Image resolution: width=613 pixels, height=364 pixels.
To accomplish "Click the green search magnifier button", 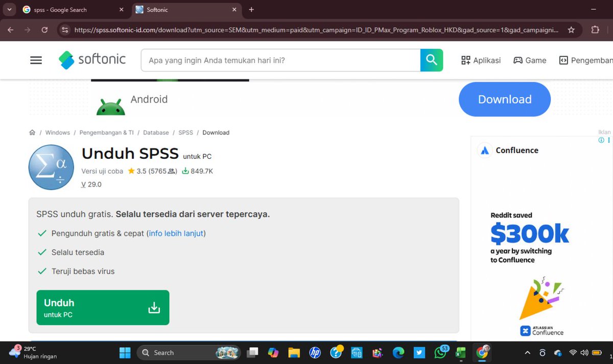I will point(432,60).
